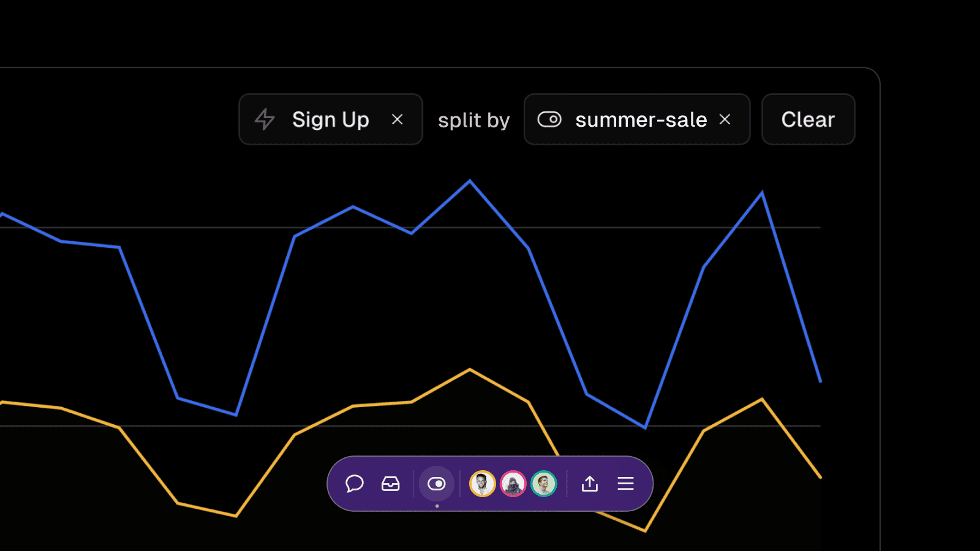Click the blue line's final right endpoint
980x551 pixels.
click(x=820, y=381)
